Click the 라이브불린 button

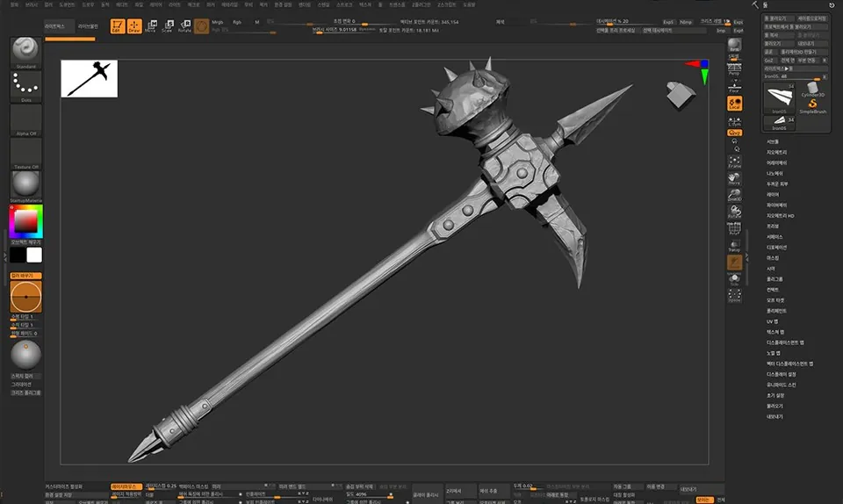click(88, 25)
